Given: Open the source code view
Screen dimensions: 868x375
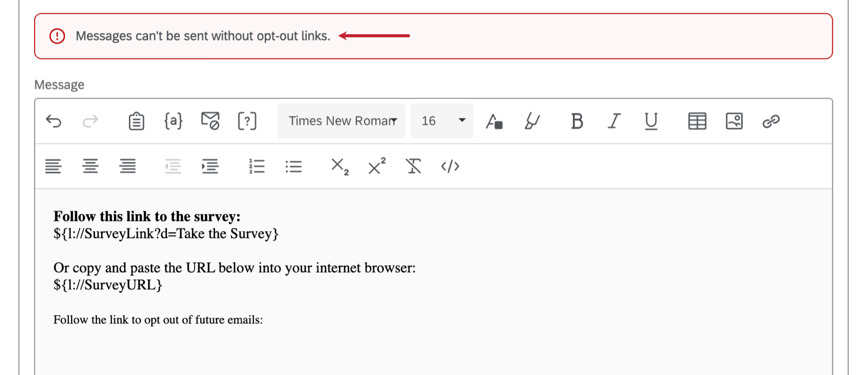Looking at the screenshot, I should 450,166.
